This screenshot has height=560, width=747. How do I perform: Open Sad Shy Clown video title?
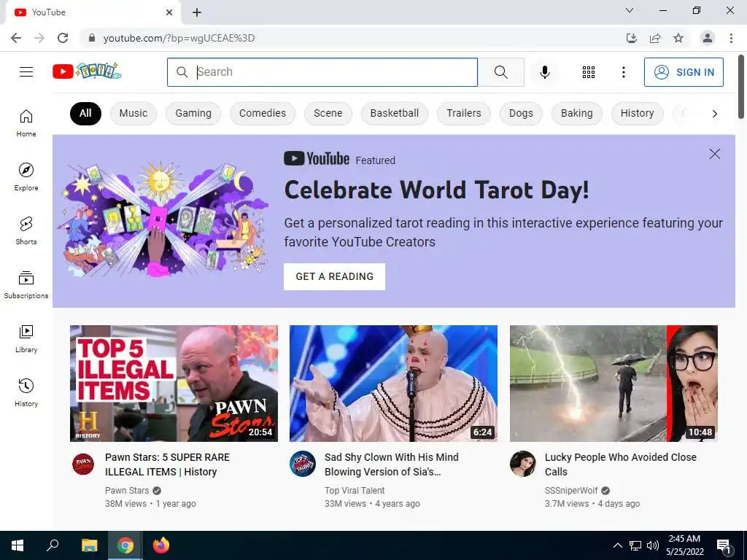(x=392, y=464)
